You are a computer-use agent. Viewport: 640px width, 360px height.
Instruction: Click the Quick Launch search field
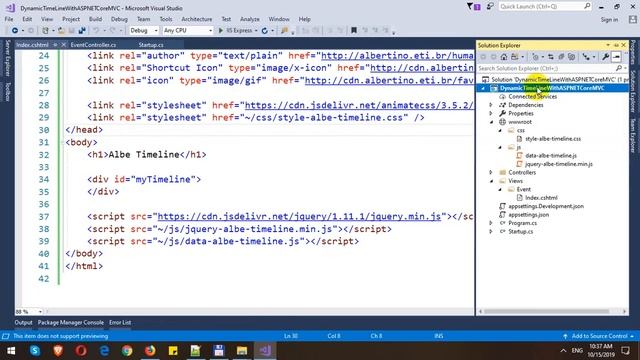coord(545,7)
